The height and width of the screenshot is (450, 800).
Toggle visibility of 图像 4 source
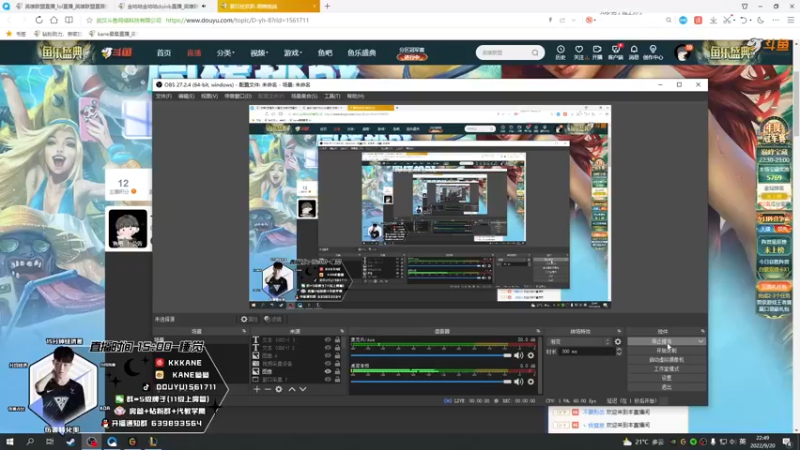click(328, 356)
